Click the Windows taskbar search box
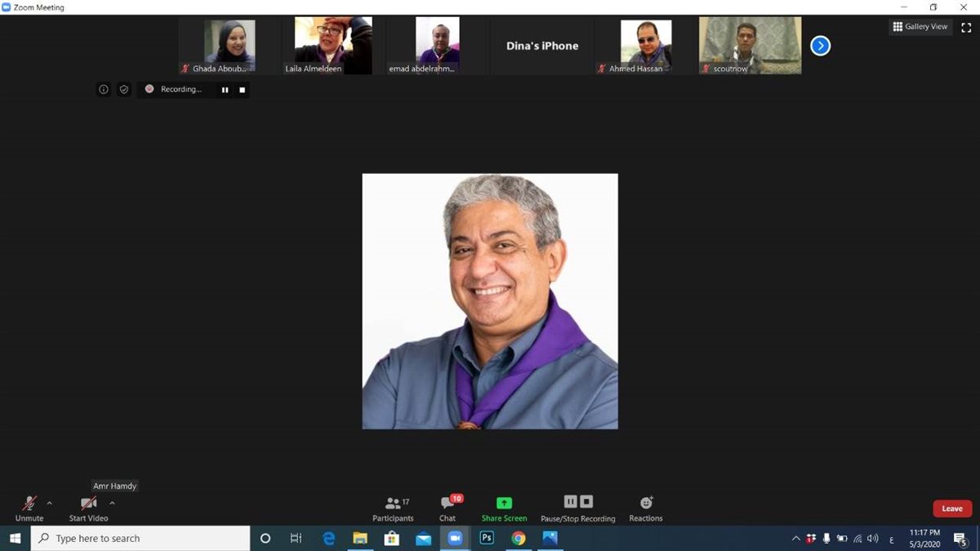Viewport: 980px width, 551px height. [x=140, y=538]
